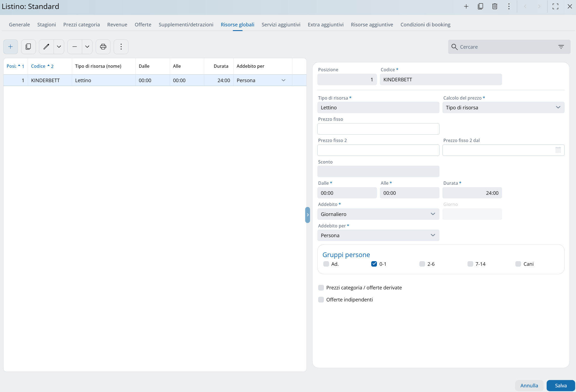Tick the Offerte indipendenti checkbox
Screen dimensions: 576x392
coord(321,300)
